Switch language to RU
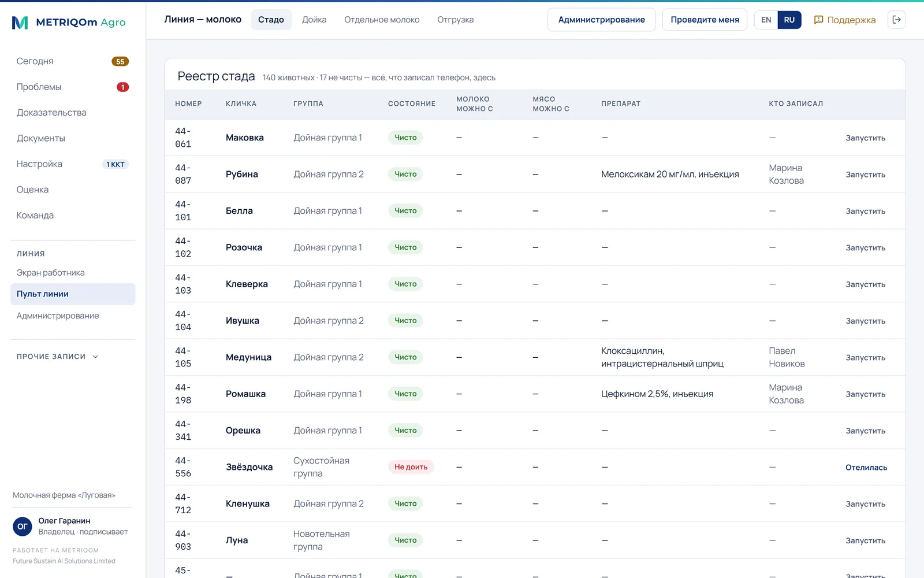 (x=789, y=20)
